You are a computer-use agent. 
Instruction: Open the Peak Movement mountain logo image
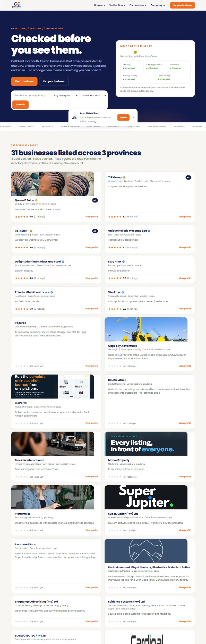pyautogui.click(x=146, y=551)
